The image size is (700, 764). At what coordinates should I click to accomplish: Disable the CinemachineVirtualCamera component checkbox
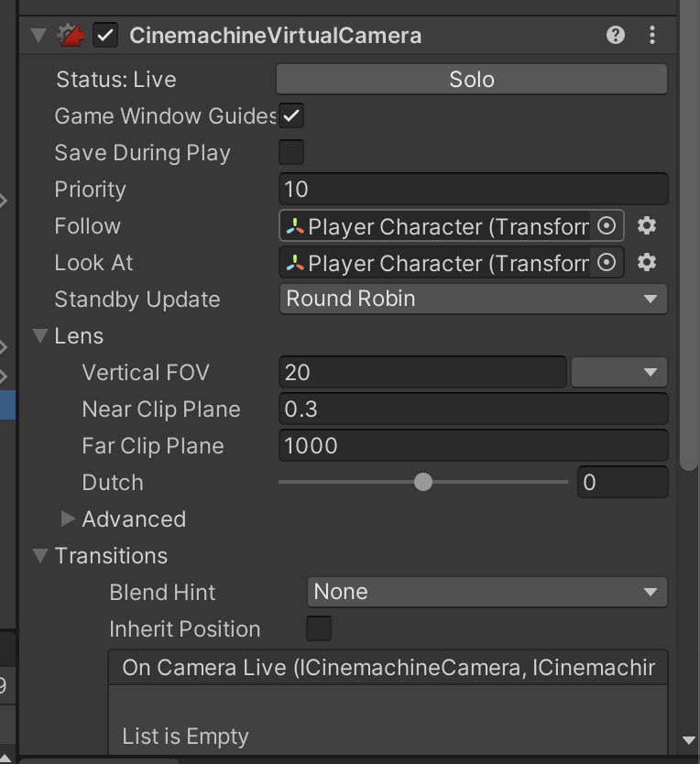point(105,35)
